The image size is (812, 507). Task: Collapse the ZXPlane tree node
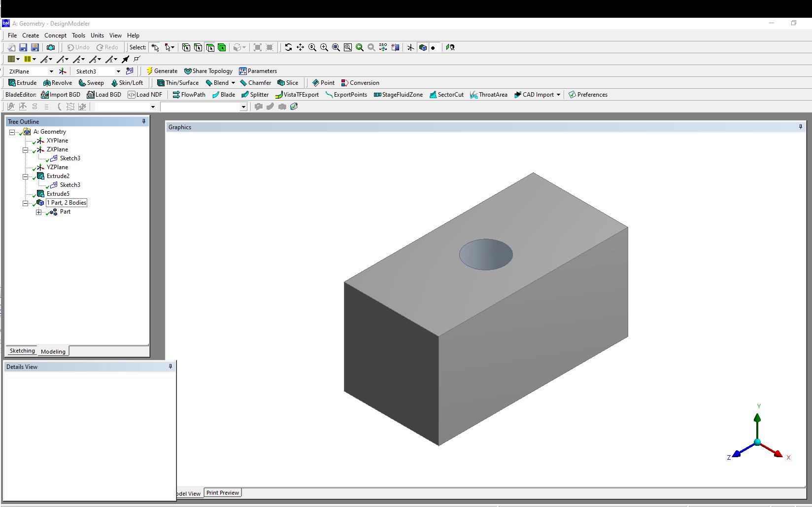coord(26,150)
